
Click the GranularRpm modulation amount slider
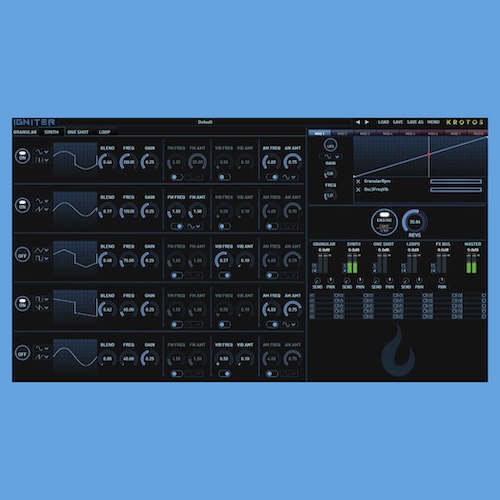[456, 181]
